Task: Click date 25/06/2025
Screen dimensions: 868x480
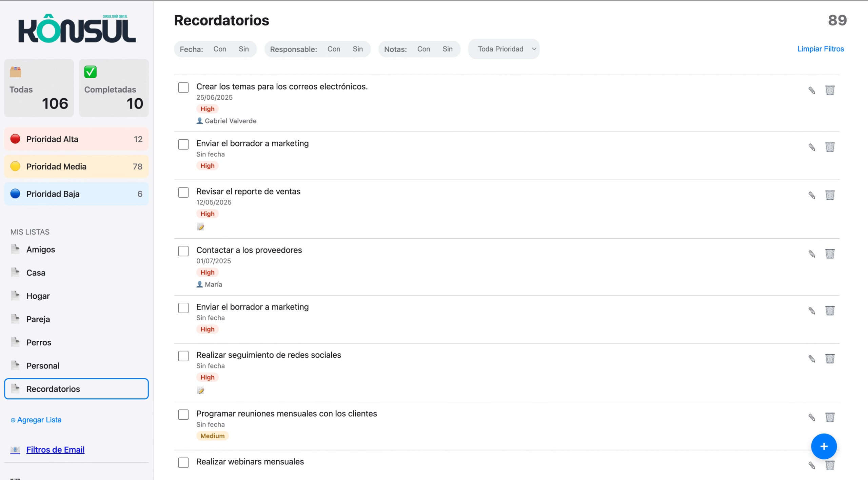Action: (214, 97)
